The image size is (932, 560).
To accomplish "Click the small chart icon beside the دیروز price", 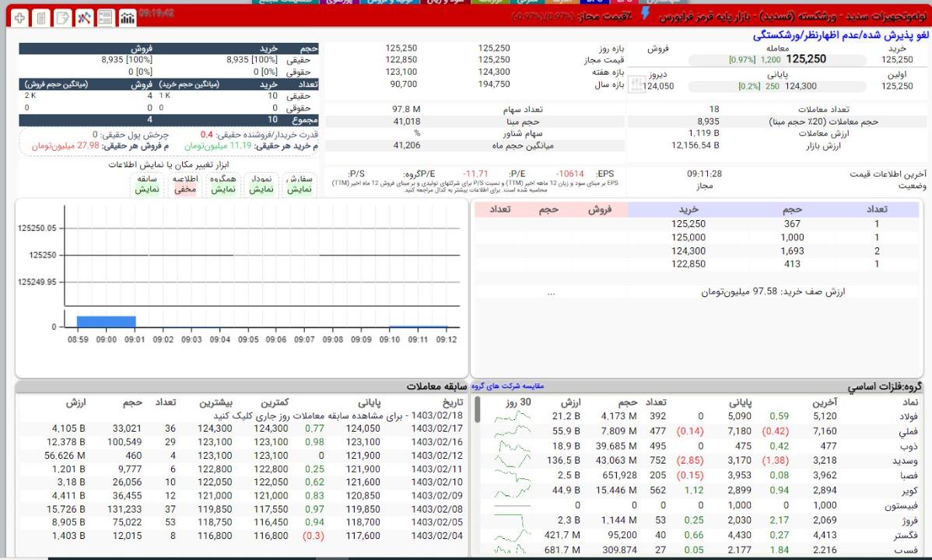I will [636, 84].
